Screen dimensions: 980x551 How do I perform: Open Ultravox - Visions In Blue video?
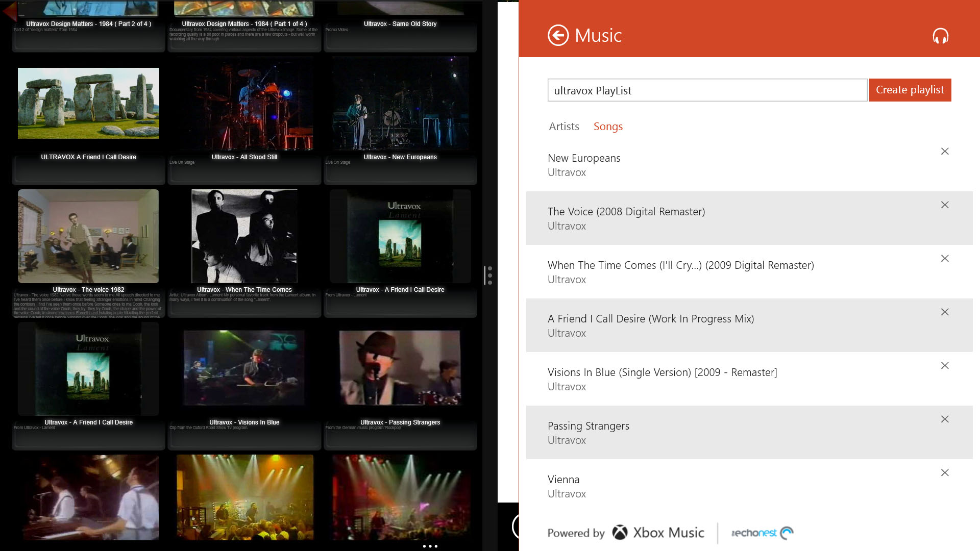pyautogui.click(x=244, y=368)
